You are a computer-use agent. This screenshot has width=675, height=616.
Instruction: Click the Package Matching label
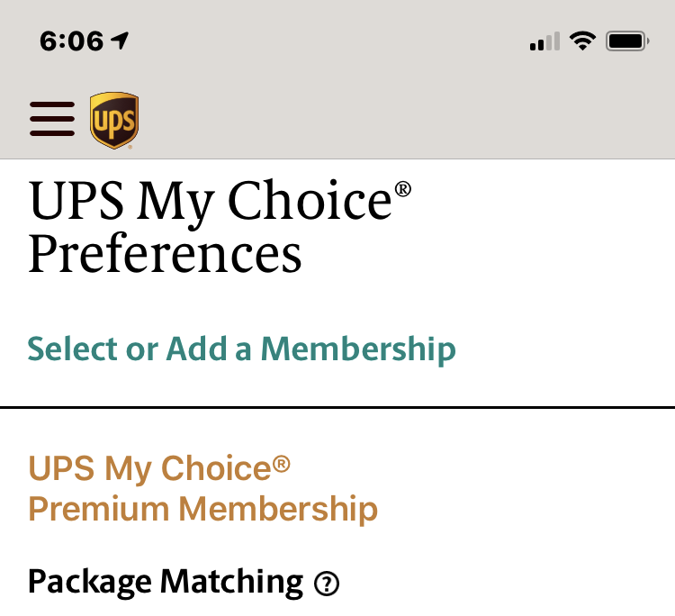pyautogui.click(x=166, y=582)
